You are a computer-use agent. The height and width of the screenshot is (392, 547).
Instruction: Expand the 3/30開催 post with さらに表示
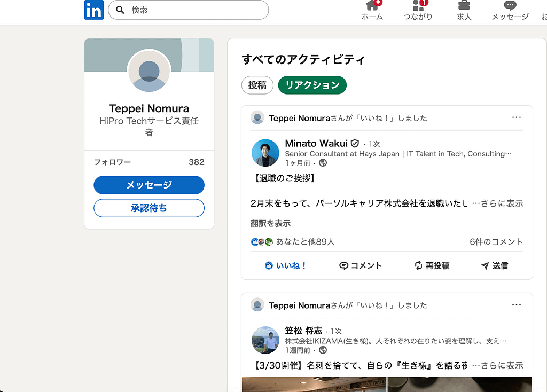pyautogui.click(x=502, y=365)
